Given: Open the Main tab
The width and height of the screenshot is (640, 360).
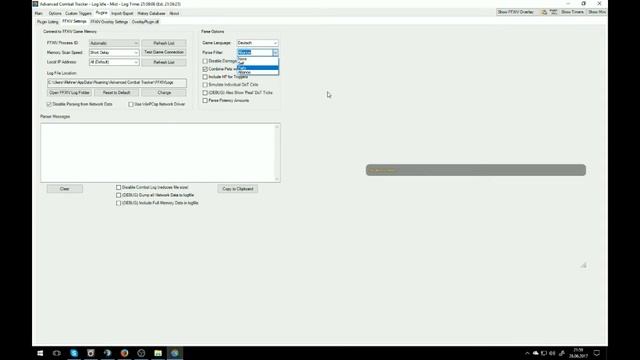Looking at the screenshot, I should [x=39, y=13].
